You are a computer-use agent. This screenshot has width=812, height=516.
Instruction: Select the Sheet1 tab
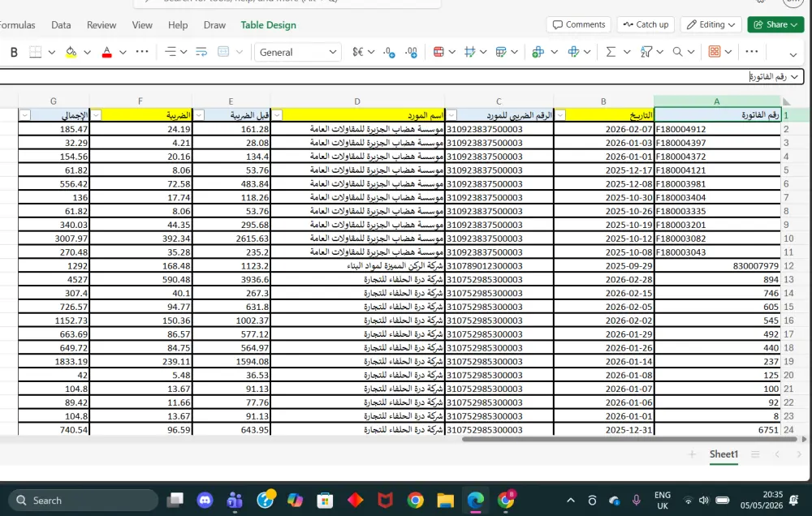pos(723,454)
